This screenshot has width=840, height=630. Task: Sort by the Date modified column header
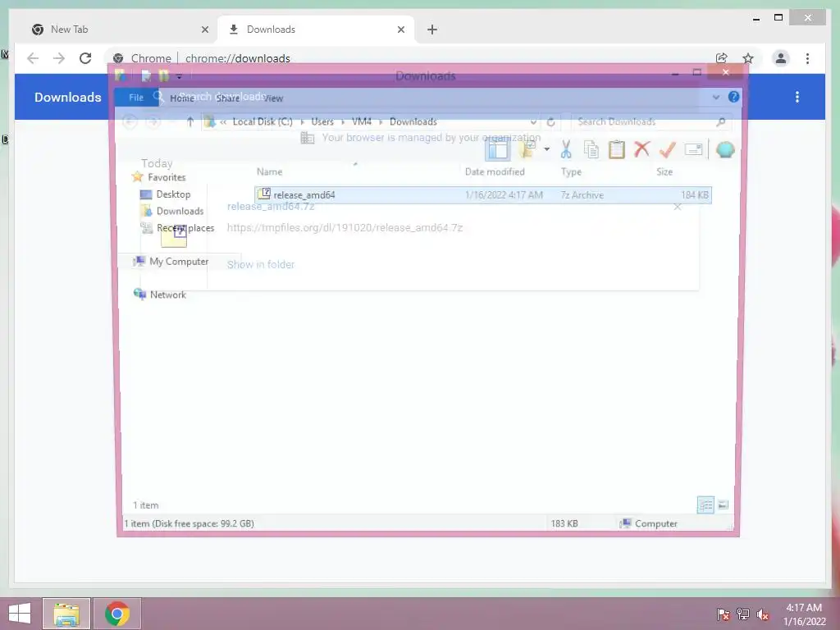[x=495, y=172]
